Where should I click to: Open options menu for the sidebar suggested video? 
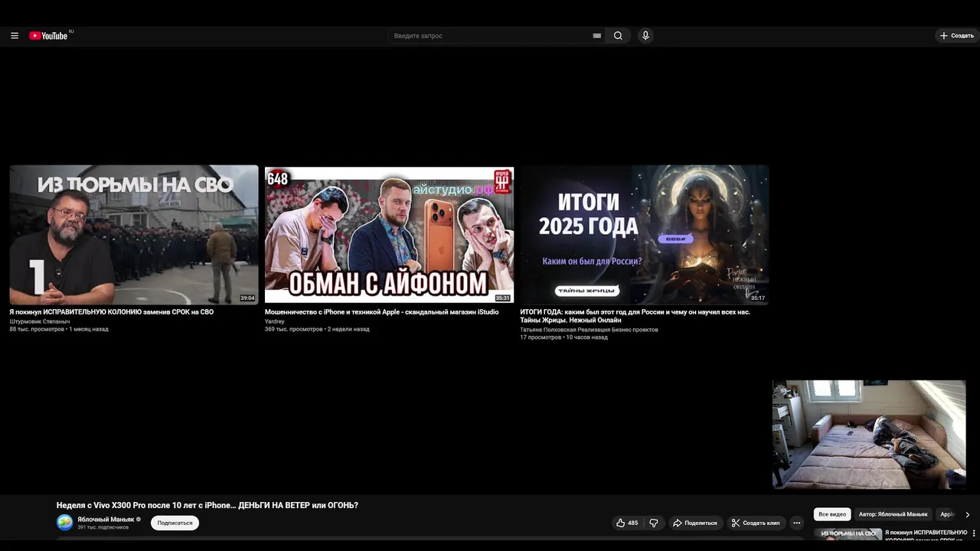coord(974,533)
